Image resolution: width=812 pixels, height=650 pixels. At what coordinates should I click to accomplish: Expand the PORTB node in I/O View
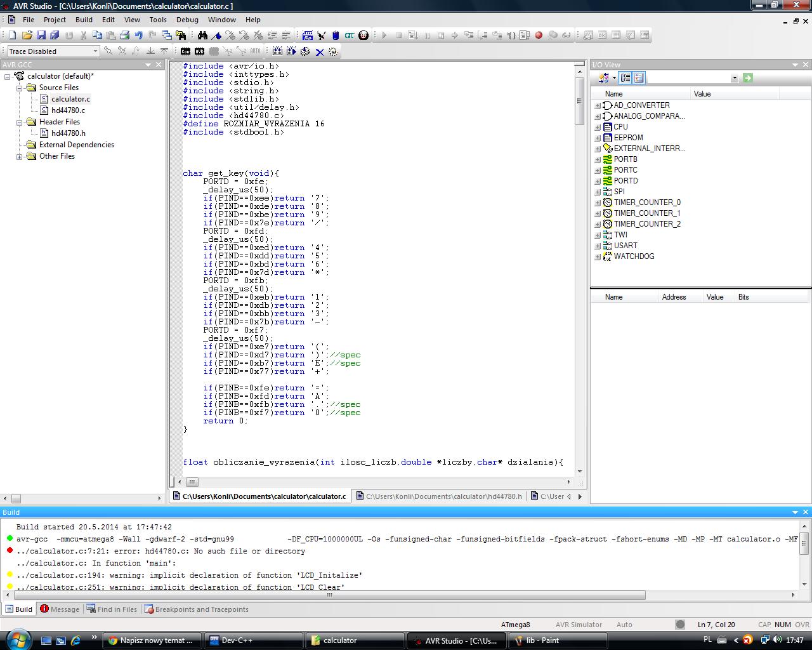pos(597,159)
